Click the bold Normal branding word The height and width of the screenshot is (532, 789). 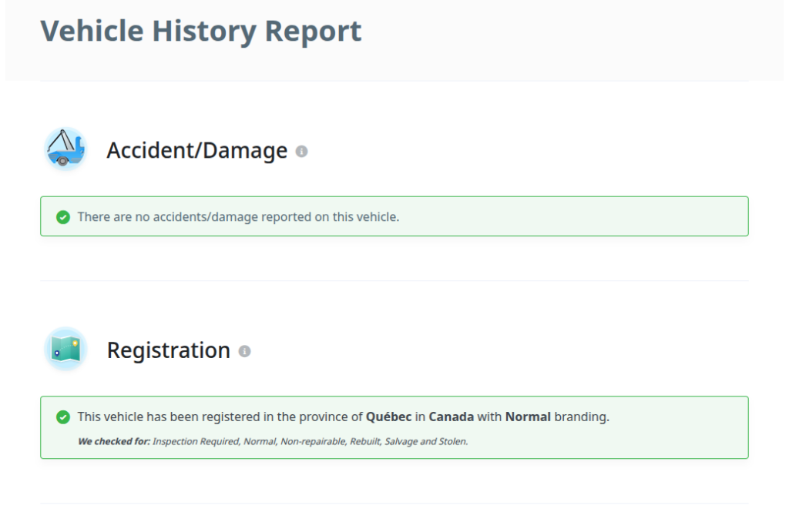(528, 417)
